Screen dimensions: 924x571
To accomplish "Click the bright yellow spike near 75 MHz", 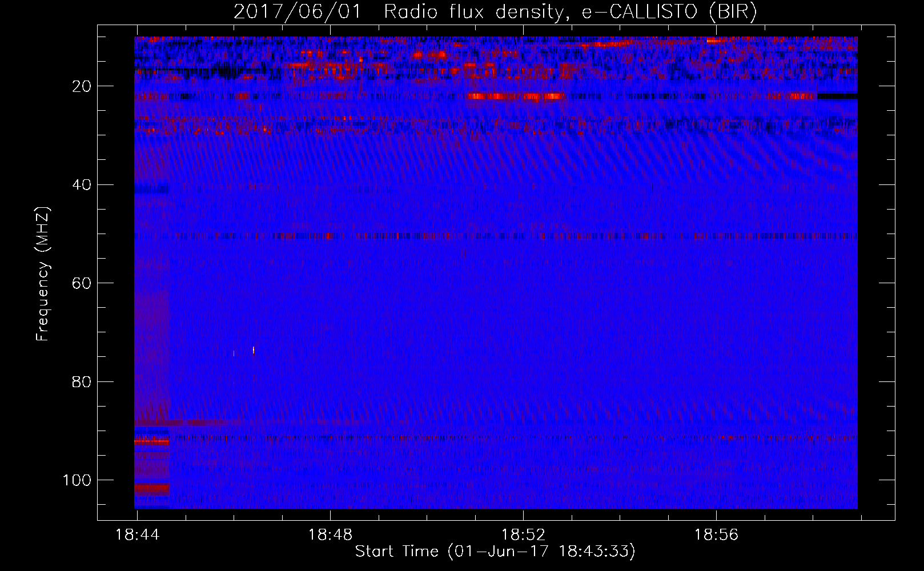I will pos(254,350).
